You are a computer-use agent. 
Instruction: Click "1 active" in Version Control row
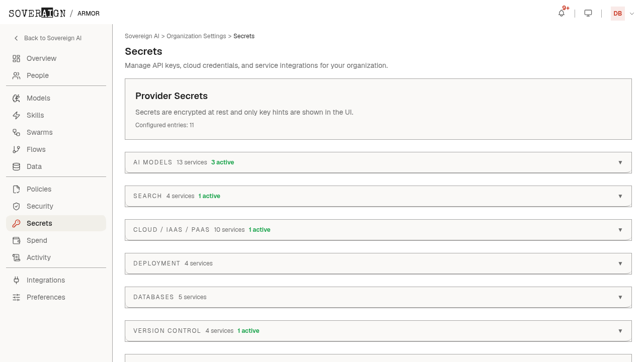pyautogui.click(x=249, y=331)
